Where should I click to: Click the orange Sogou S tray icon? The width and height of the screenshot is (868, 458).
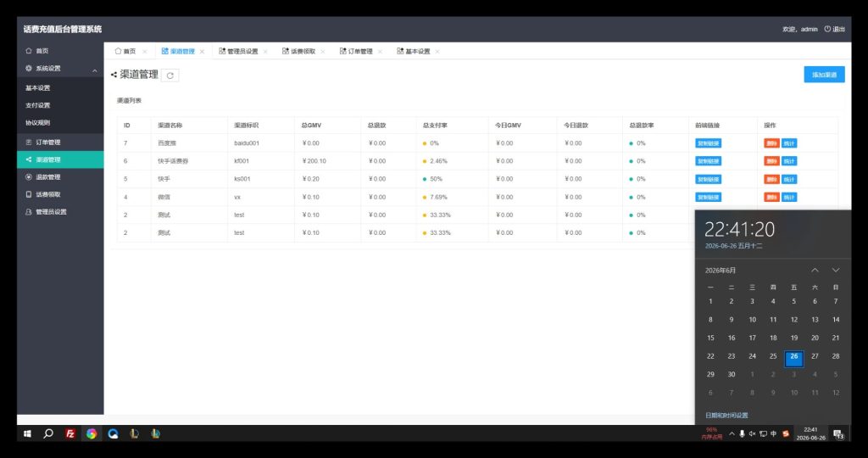786,433
